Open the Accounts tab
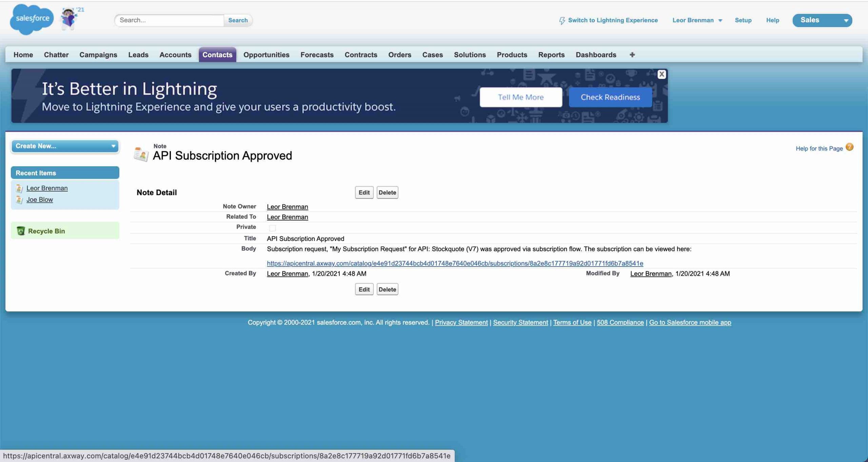 click(175, 55)
